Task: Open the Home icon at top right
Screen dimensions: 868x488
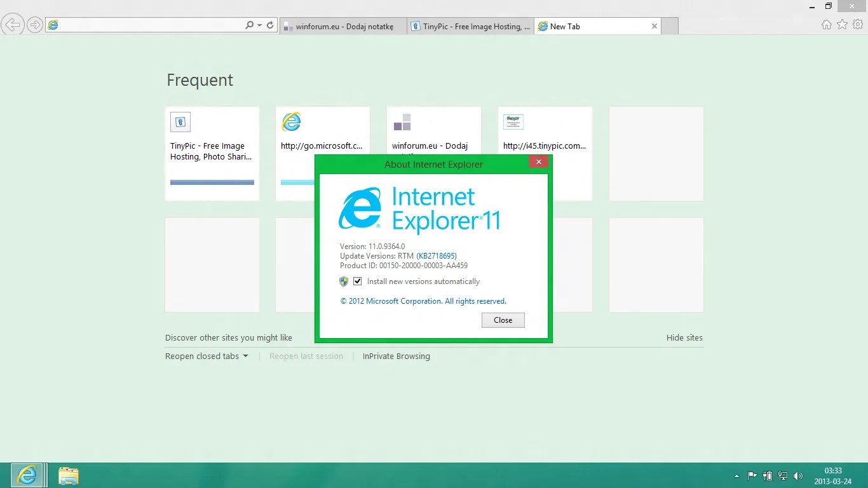Action: 826,24
